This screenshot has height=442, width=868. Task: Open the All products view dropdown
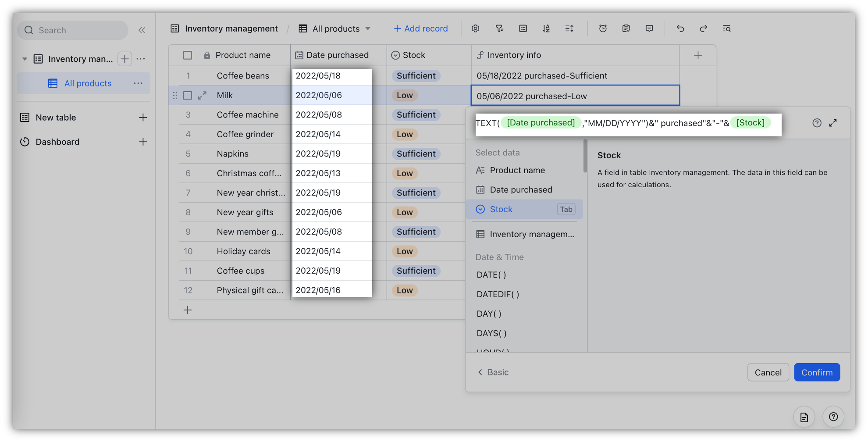(367, 29)
